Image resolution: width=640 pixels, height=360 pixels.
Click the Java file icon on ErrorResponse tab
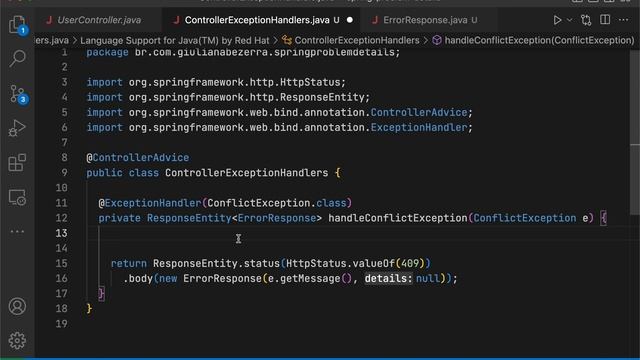(375, 20)
